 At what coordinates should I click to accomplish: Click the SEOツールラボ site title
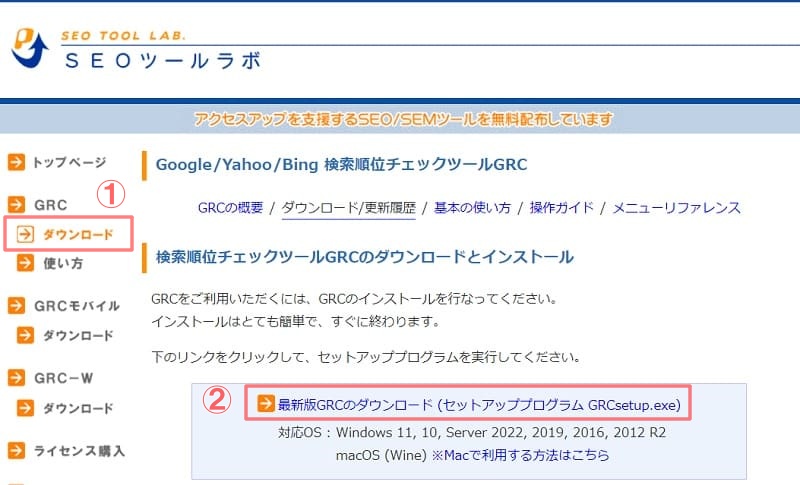[x=163, y=60]
